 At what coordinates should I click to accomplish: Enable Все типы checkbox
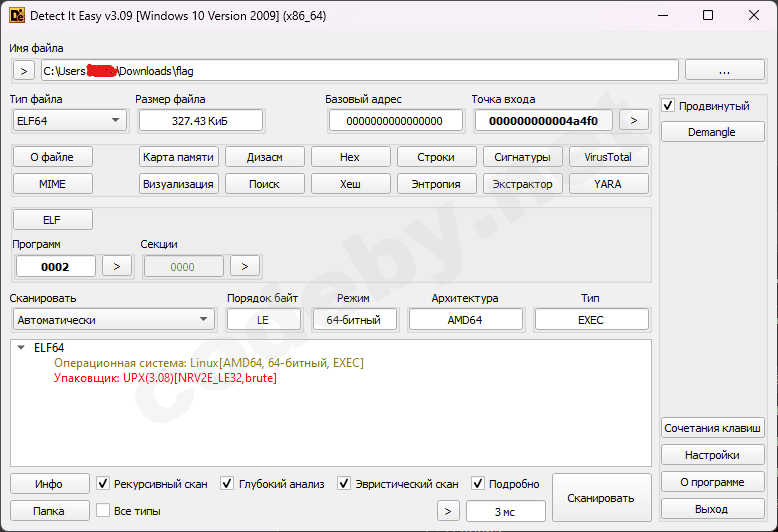103,510
